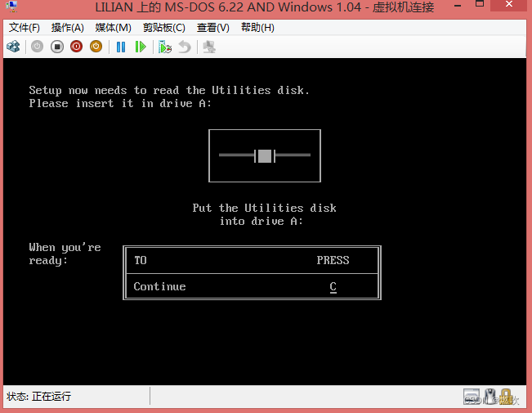The image size is (532, 413).
Task: Open the 文件(F) menu
Action: 24,28
